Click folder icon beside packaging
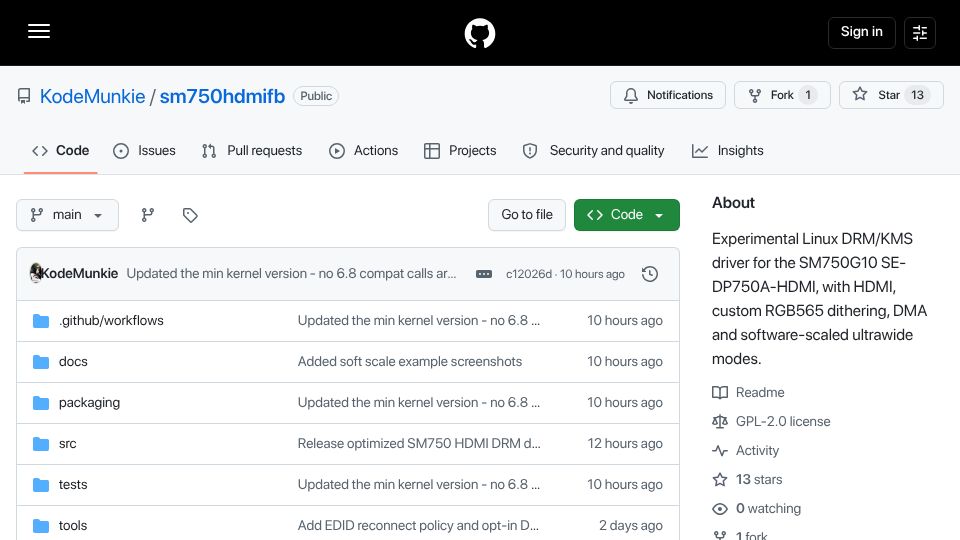 (41, 403)
